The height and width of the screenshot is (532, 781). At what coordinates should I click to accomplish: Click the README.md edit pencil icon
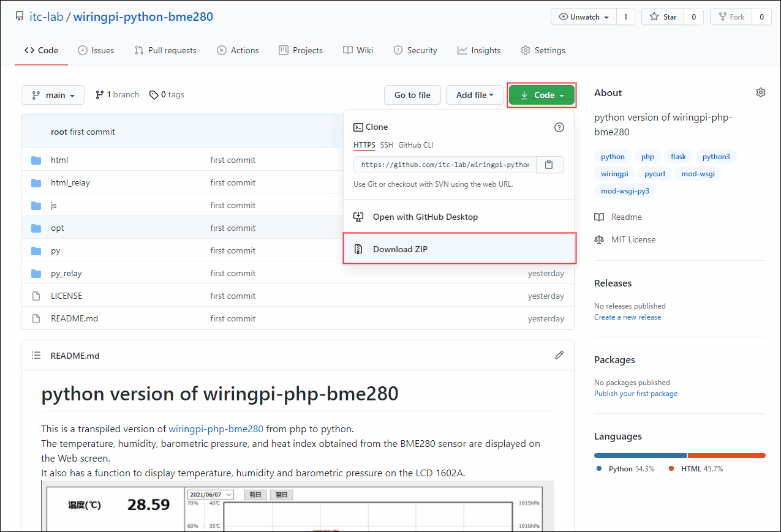559,355
